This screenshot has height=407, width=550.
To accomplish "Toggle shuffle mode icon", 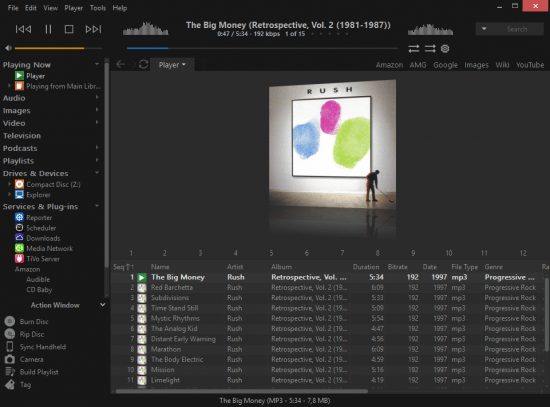I will 430,48.
